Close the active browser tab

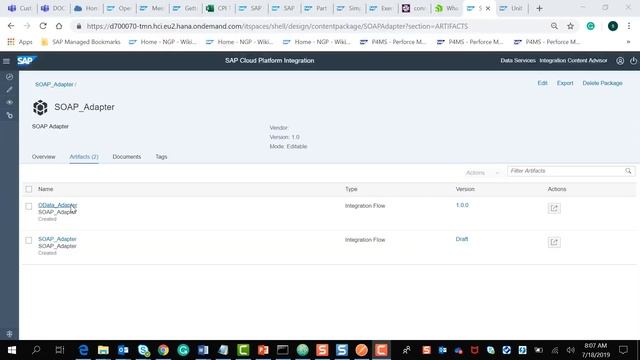[x=488, y=8]
